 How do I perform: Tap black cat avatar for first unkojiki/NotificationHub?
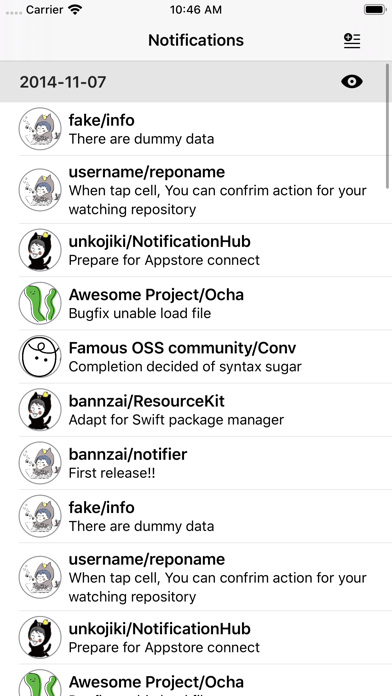tap(40, 250)
